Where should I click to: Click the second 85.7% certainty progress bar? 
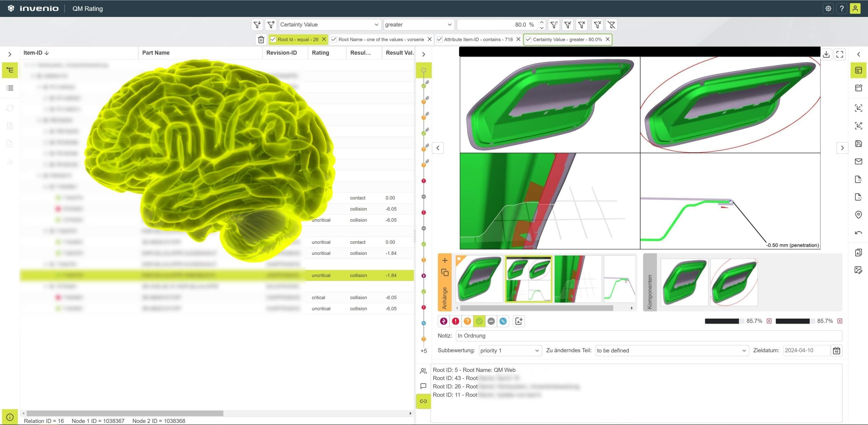click(795, 321)
